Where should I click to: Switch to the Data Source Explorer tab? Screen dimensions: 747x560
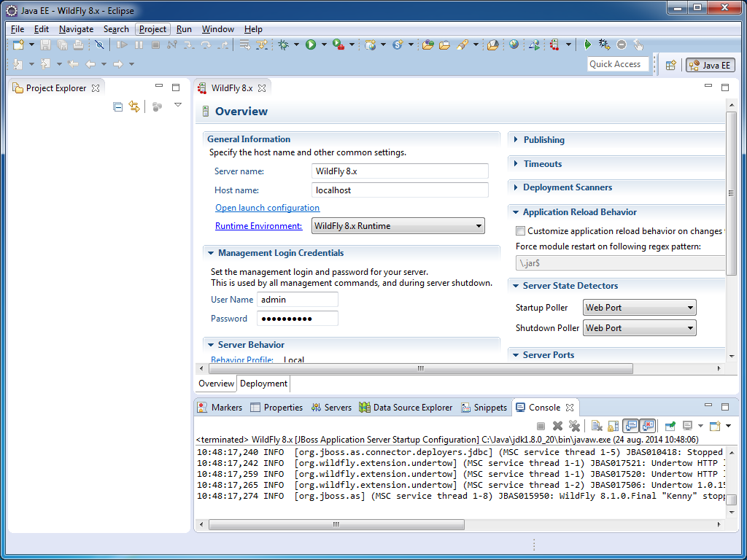406,408
